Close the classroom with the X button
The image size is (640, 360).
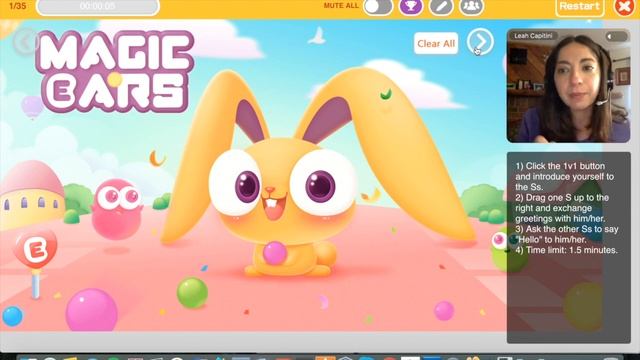(x=624, y=7)
